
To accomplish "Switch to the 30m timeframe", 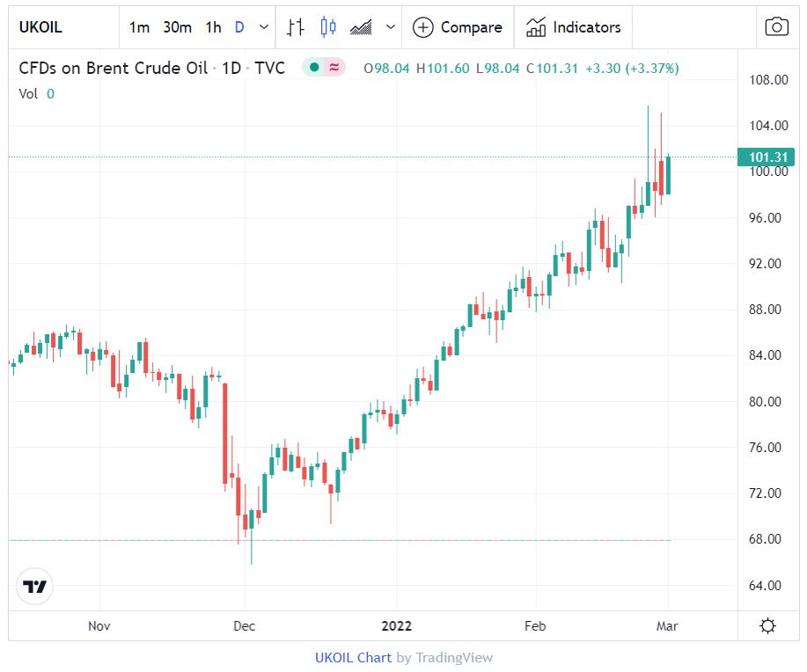I will coord(177,27).
